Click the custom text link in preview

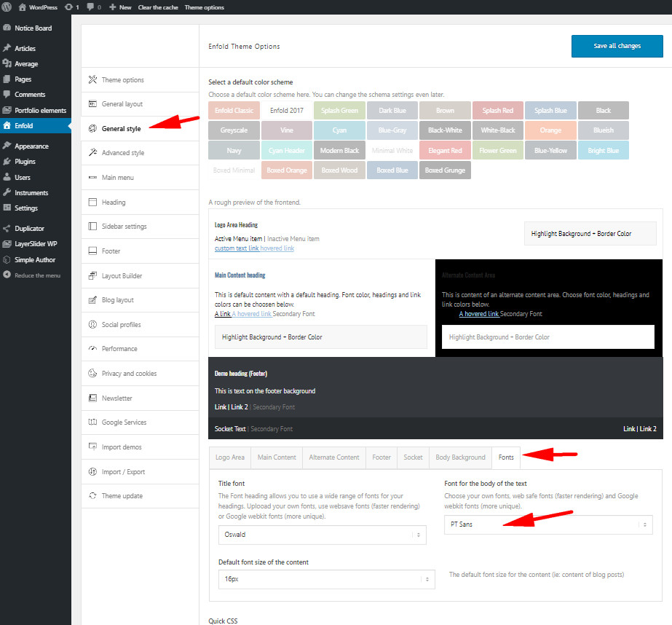point(237,248)
